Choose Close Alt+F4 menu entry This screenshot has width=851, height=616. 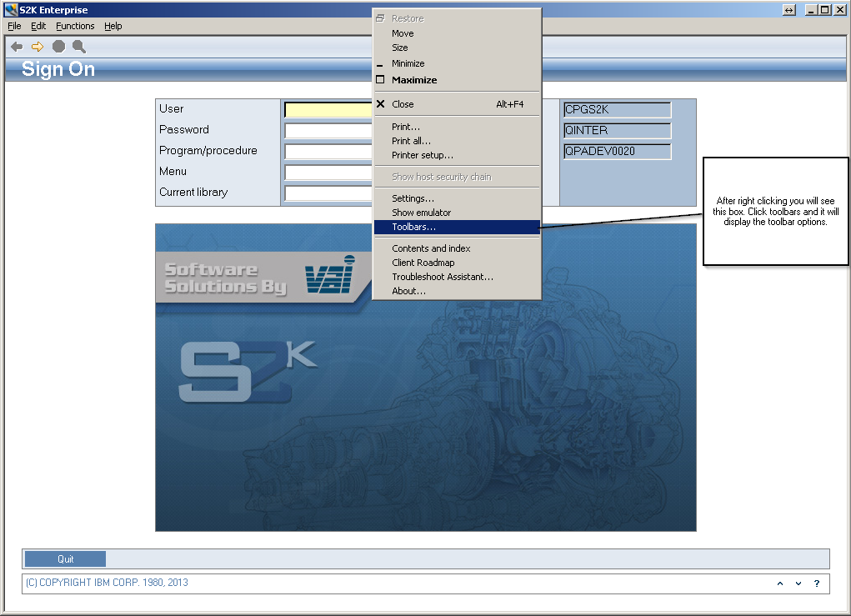click(457, 104)
